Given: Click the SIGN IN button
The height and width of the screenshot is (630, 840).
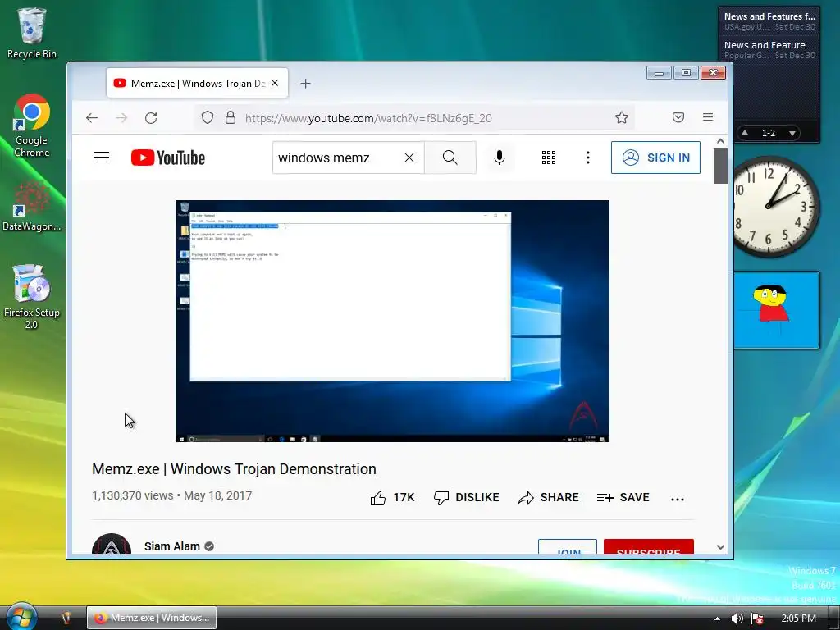Looking at the screenshot, I should [x=655, y=157].
